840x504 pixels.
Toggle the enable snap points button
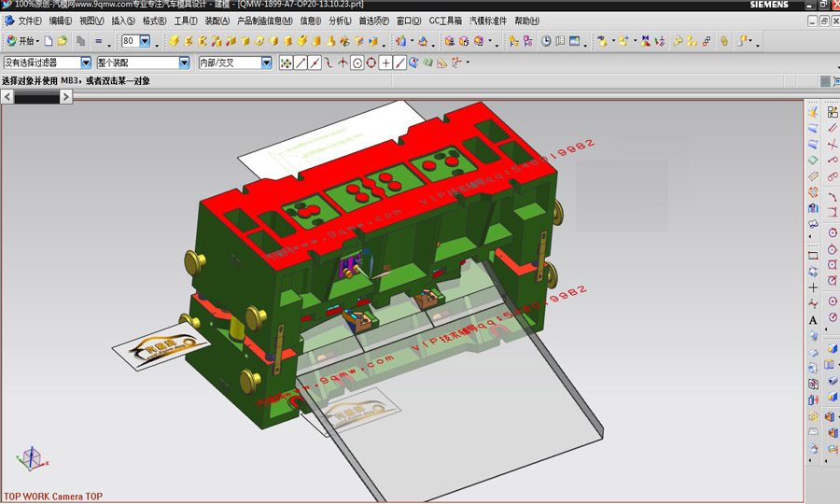coord(286,63)
